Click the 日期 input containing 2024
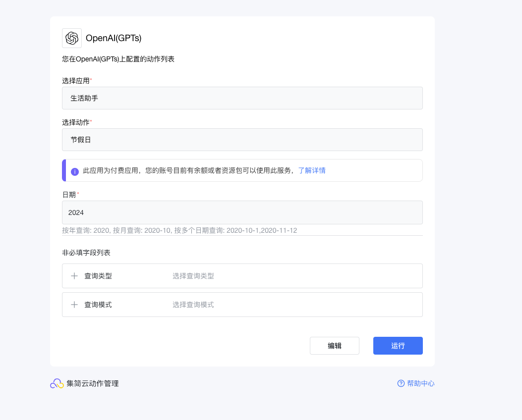This screenshot has width=522, height=420. [x=242, y=212]
